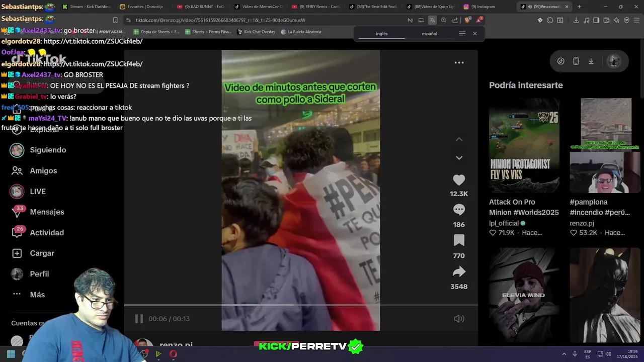Open Leo AI sparkle icon
The height and width of the screenshot is (362, 644).
pos(616,20)
